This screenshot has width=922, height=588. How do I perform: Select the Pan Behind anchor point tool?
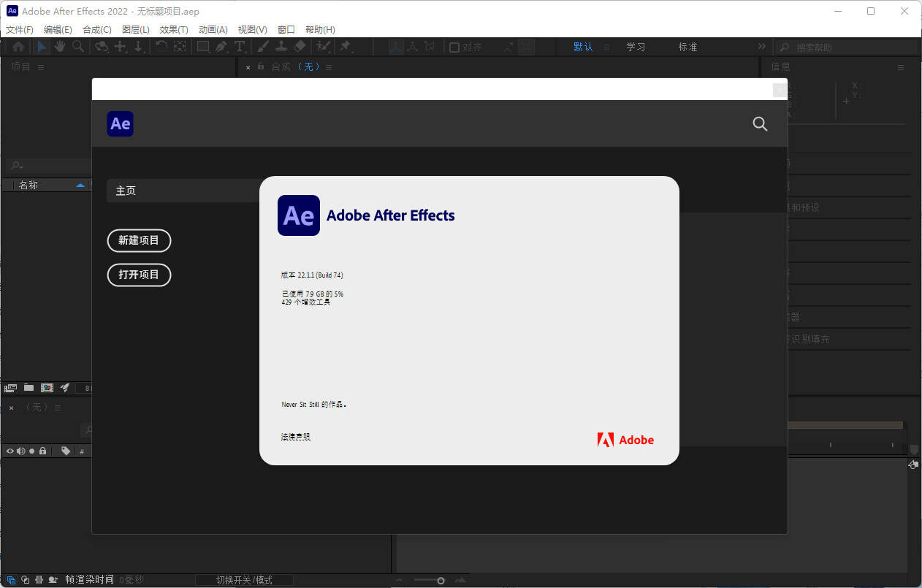click(180, 47)
